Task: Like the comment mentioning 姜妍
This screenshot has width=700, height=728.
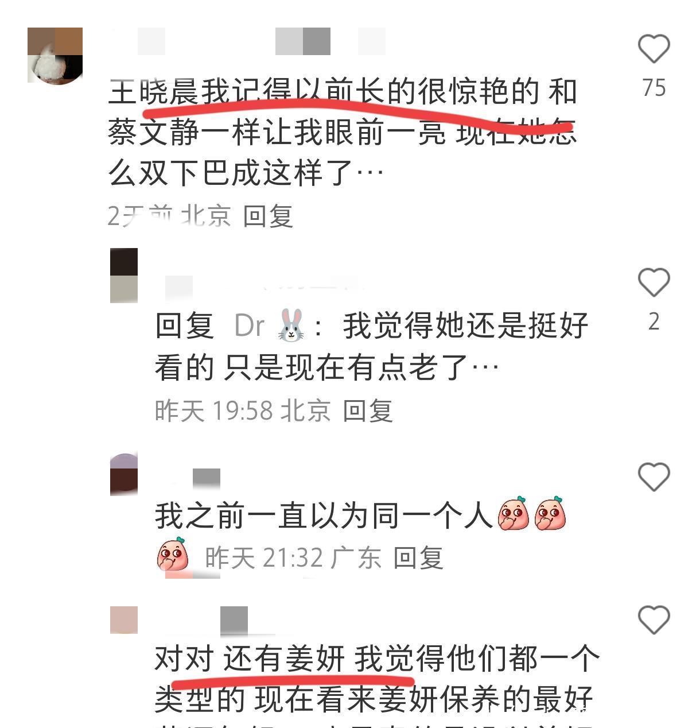Action: tap(654, 620)
